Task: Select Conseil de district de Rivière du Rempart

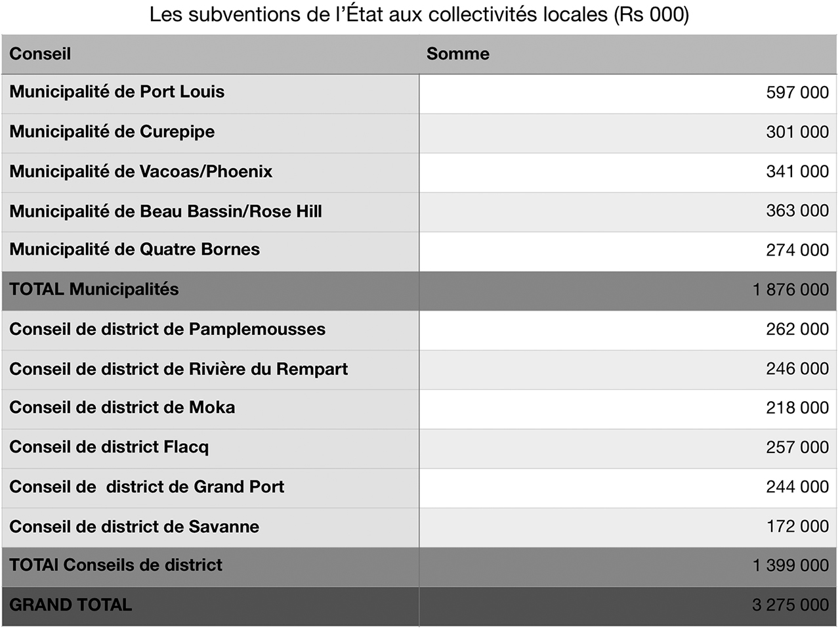Action: 178,369
